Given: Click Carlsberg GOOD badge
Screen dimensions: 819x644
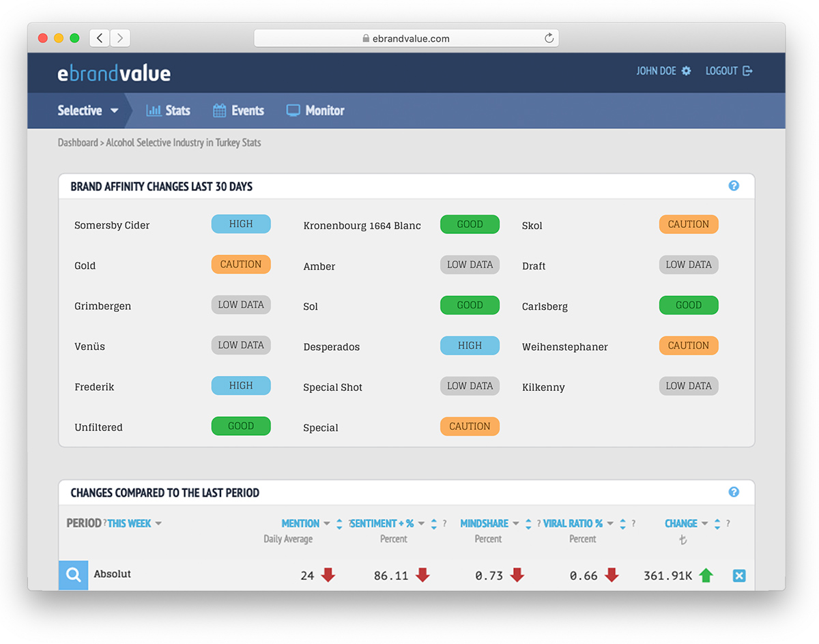Looking at the screenshot, I should pos(689,305).
